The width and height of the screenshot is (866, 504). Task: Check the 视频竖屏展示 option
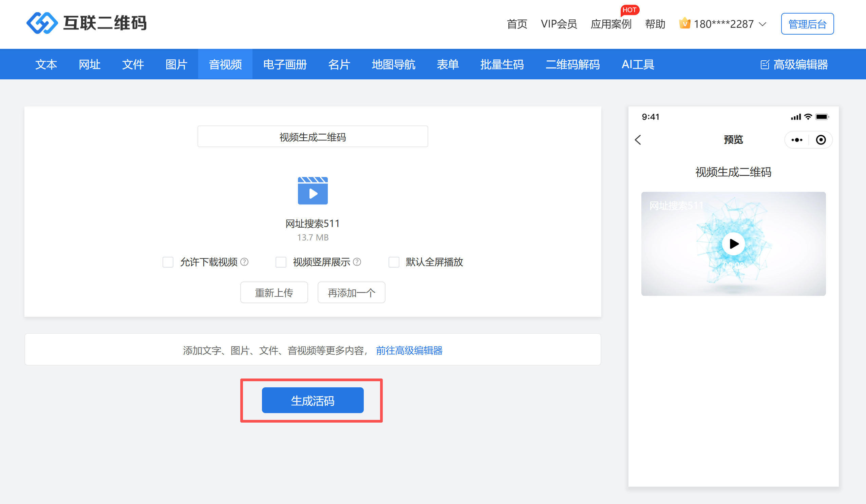click(x=281, y=262)
